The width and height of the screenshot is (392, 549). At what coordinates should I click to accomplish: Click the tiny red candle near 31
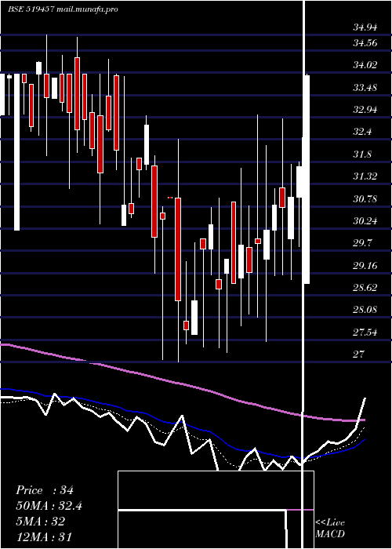click(x=170, y=198)
